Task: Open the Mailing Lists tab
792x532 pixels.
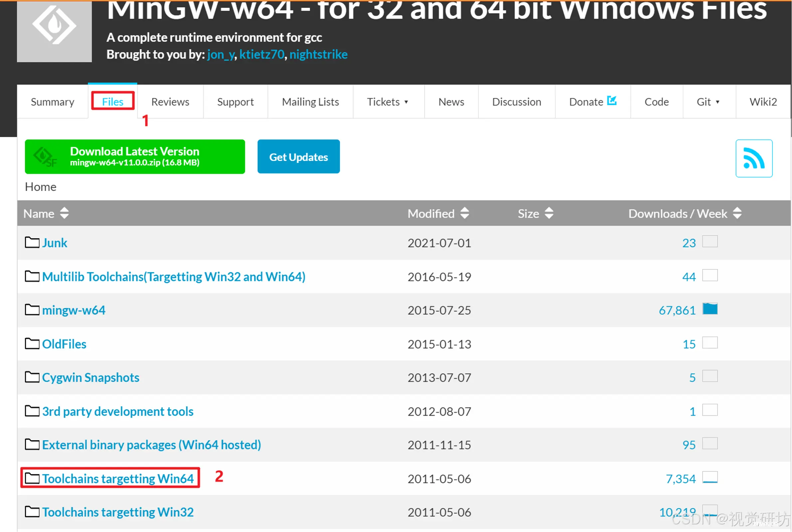Action: tap(310, 102)
